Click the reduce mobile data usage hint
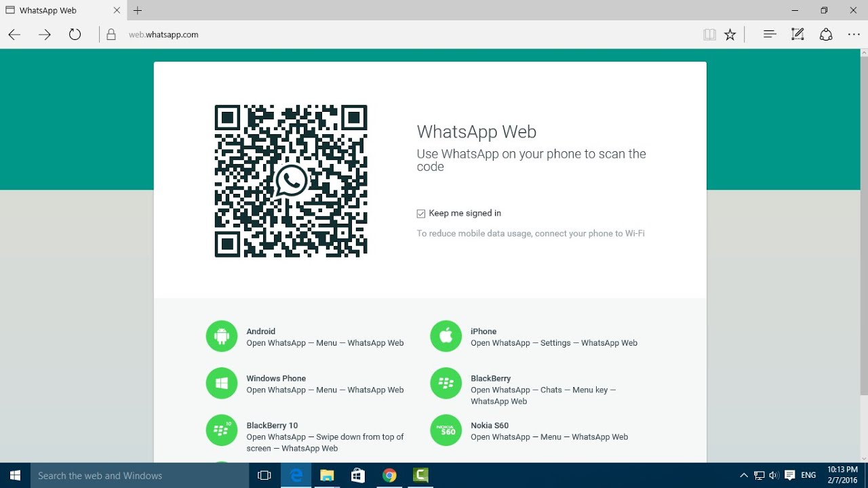This screenshot has width=868, height=488. point(530,234)
